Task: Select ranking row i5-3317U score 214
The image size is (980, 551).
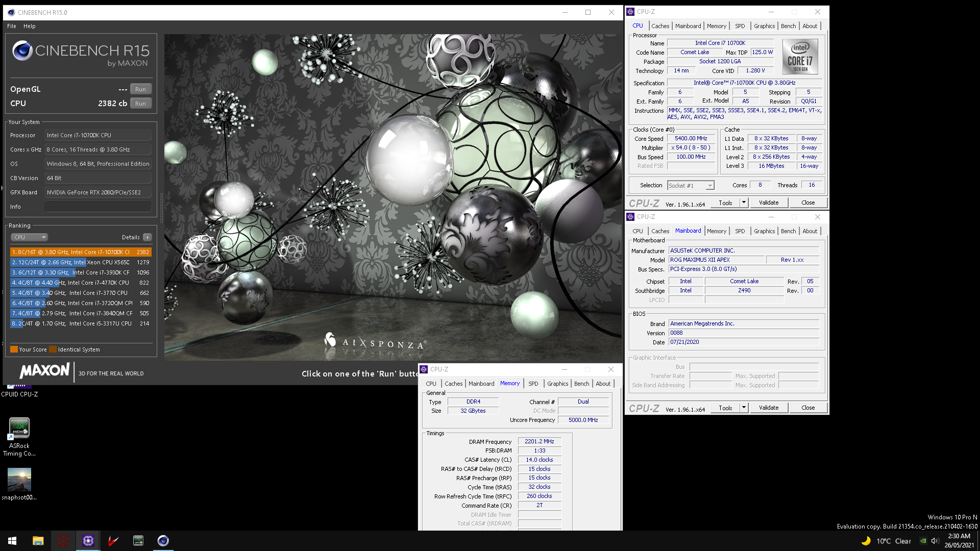Action: [x=81, y=323]
